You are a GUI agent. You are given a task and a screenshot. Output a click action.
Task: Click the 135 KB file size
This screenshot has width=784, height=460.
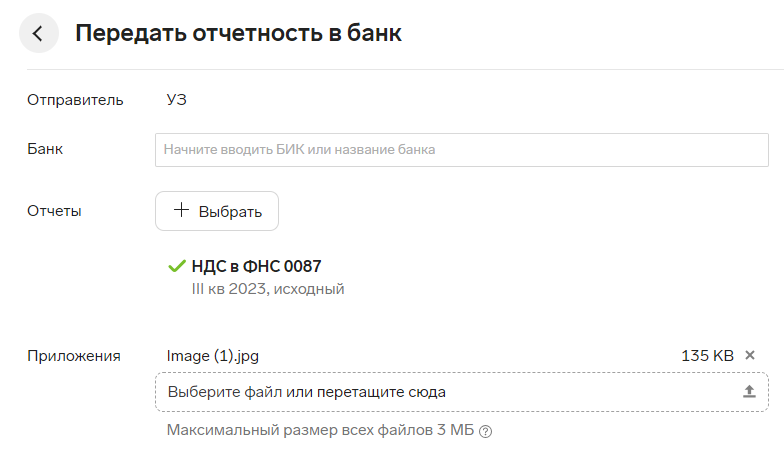pos(707,356)
